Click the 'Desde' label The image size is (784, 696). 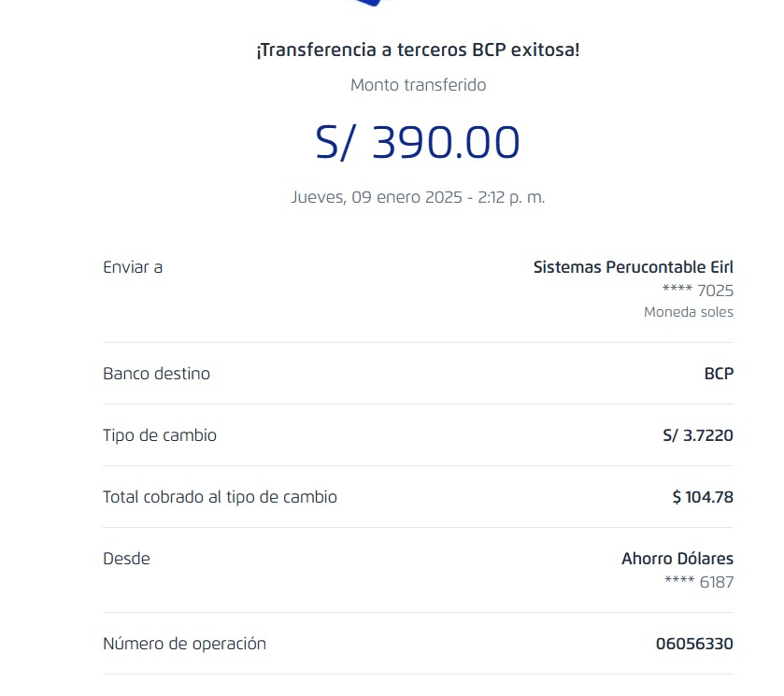[126, 559]
